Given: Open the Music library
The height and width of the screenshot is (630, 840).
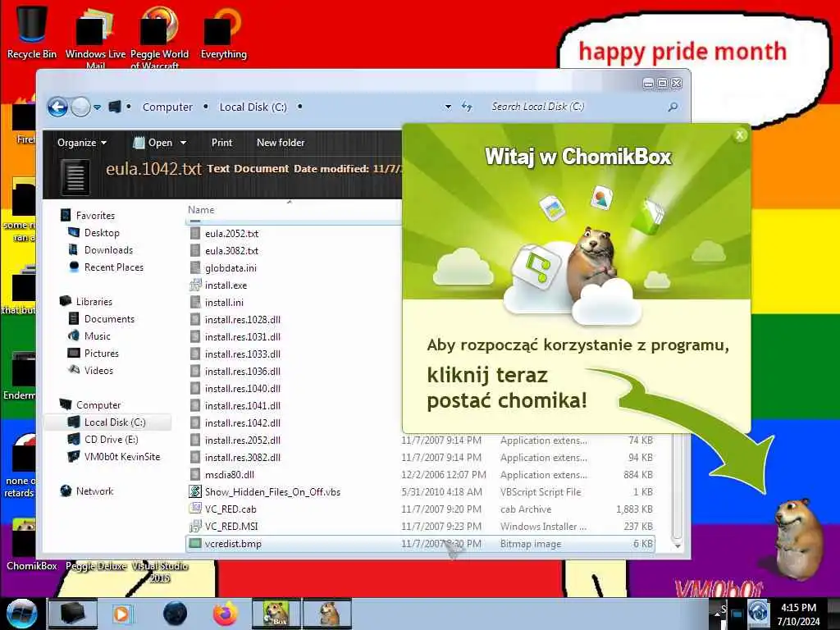Looking at the screenshot, I should coord(97,336).
